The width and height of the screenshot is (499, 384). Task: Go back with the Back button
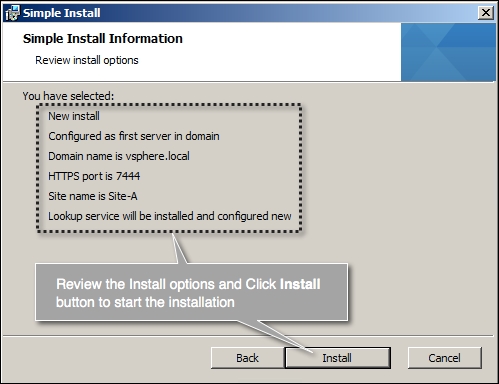[x=247, y=358]
